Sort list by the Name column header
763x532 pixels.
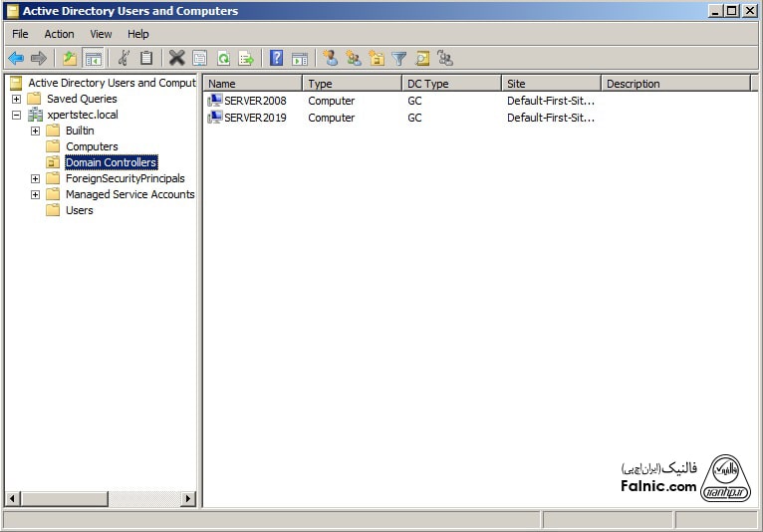tap(252, 84)
